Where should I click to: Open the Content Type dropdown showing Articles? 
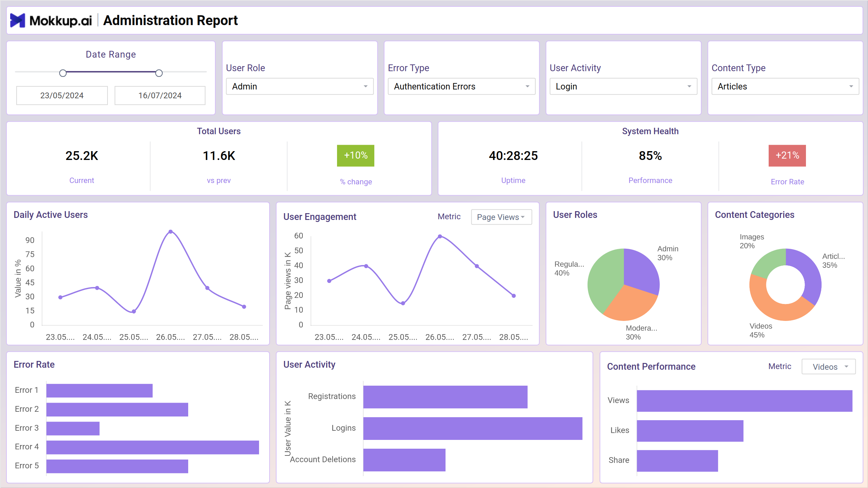(x=785, y=86)
